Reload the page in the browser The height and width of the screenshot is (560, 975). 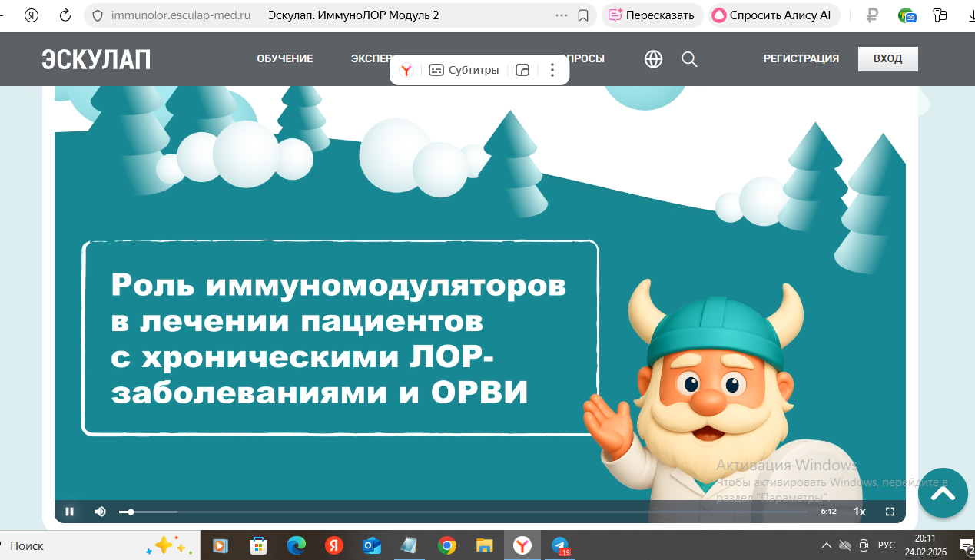tap(65, 15)
